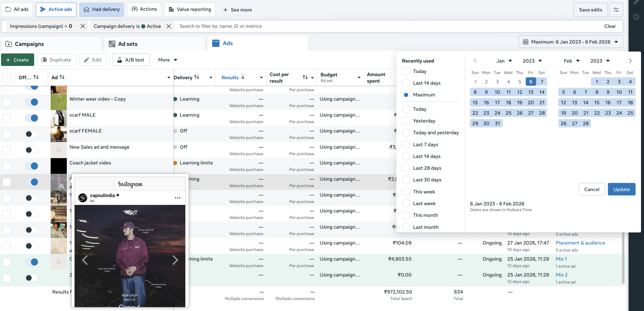Image resolution: width=644 pixels, height=311 pixels.
Task: Click the column settings sliders icon
Action: point(616,10)
